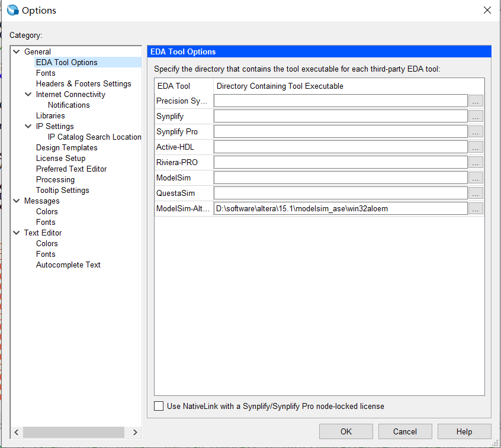The height and width of the screenshot is (448, 501).
Task: Browse for the Active-HDL directory
Action: point(476,147)
